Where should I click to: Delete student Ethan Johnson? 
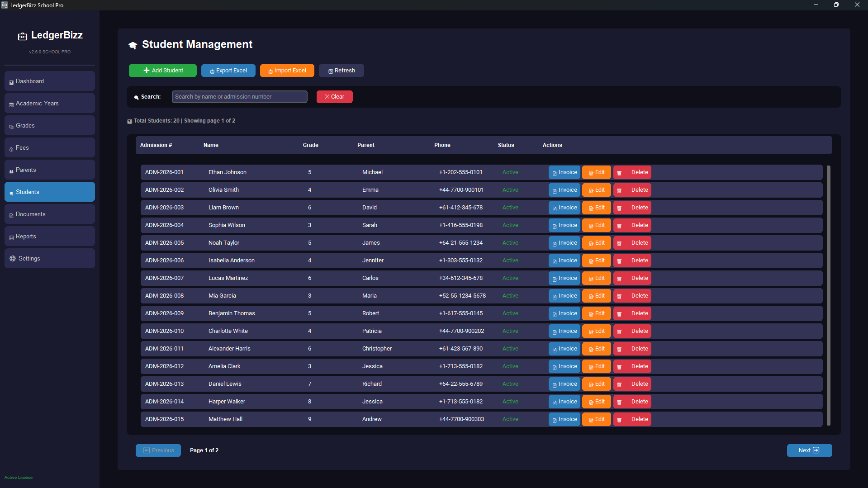pos(632,172)
